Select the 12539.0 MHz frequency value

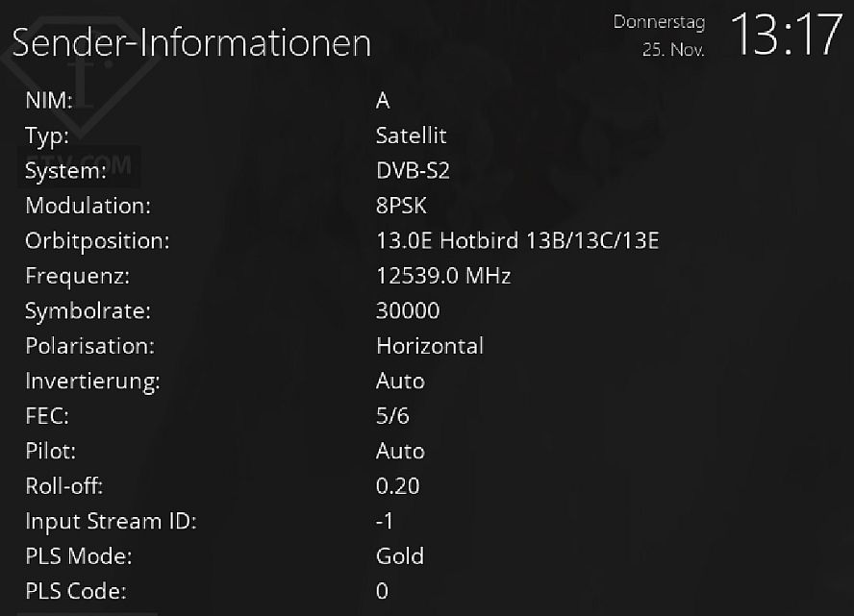(x=443, y=276)
